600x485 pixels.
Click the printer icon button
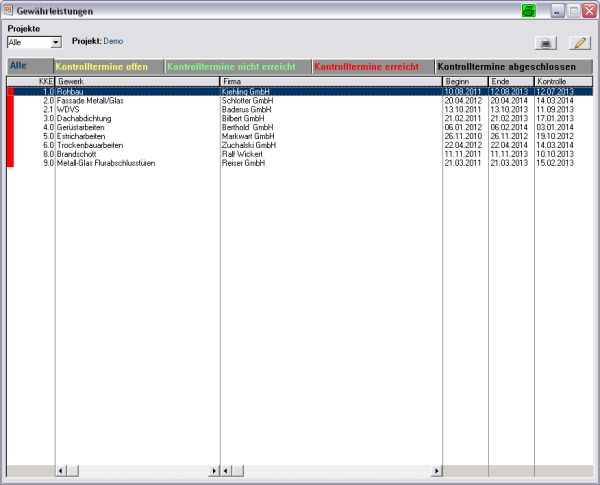[545, 43]
